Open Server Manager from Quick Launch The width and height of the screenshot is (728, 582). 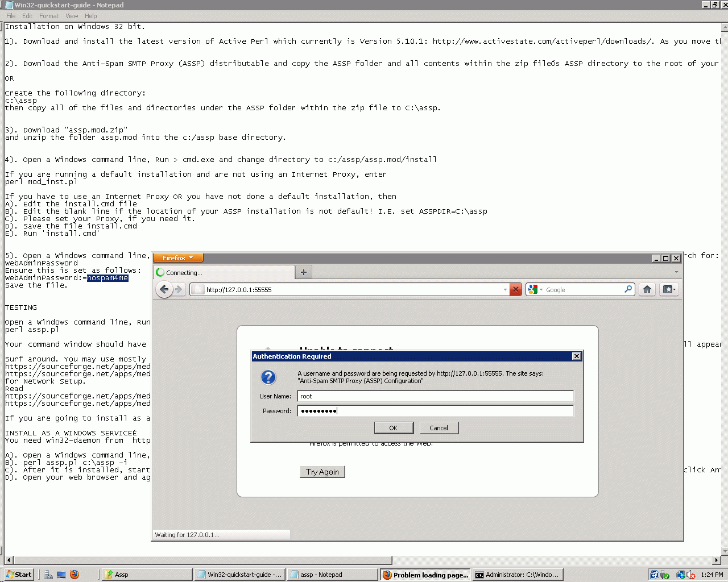click(x=49, y=575)
